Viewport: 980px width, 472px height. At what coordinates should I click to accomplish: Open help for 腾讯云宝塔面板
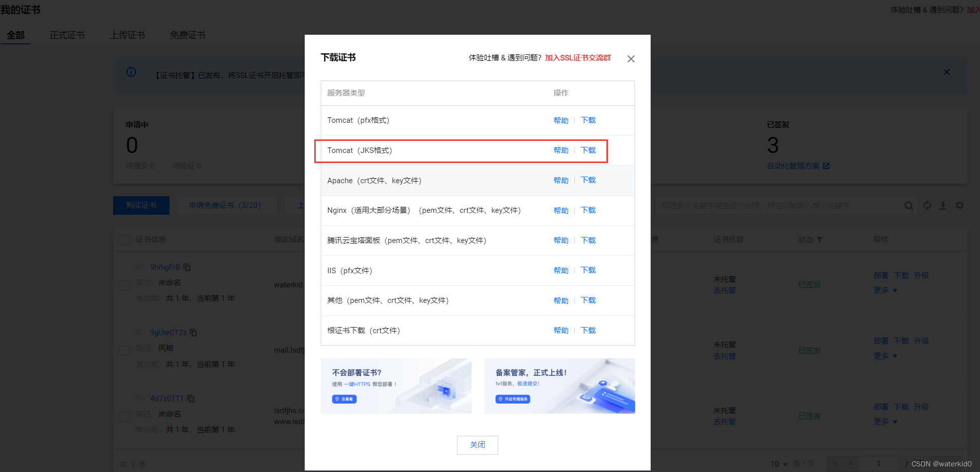pos(561,241)
